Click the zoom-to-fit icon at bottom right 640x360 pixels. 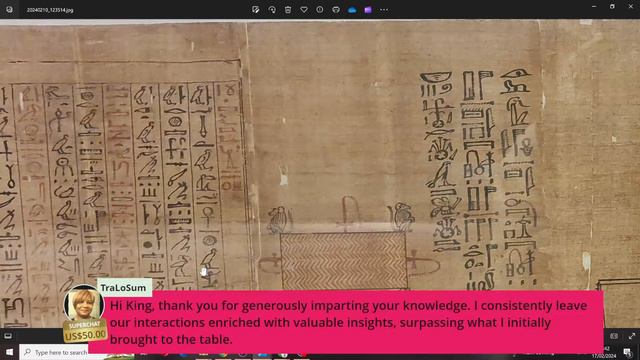[614, 336]
